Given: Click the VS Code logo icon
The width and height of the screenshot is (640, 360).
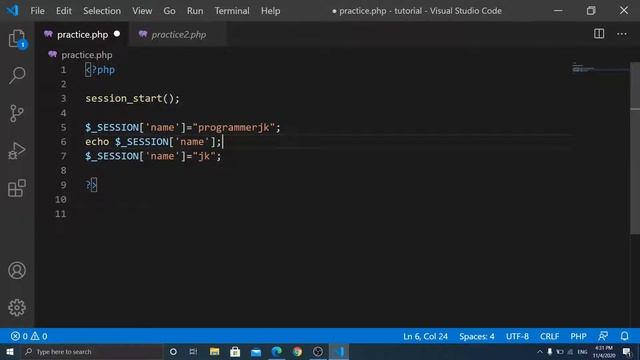Looking at the screenshot, I should pyautogui.click(x=13, y=11).
